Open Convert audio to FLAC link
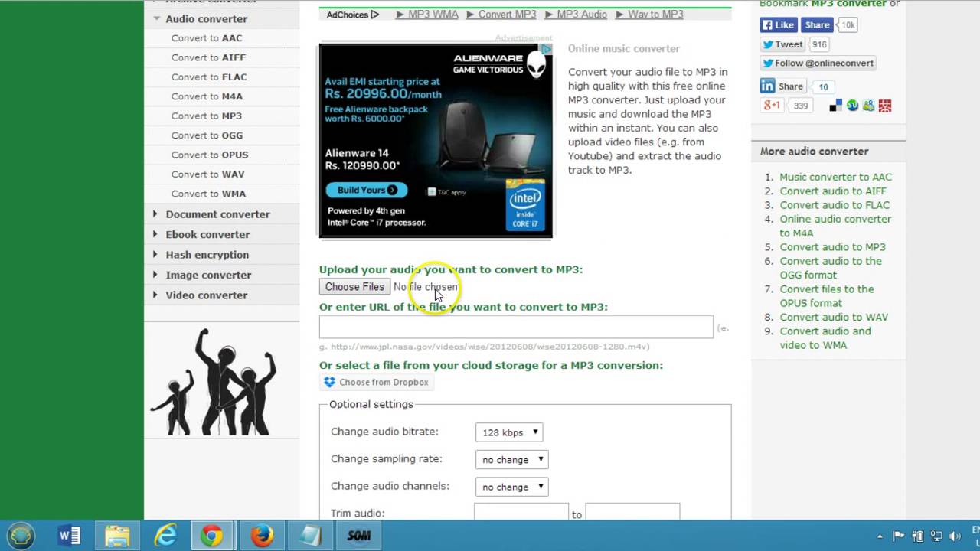Screen dimensions: 980x551 (835, 205)
